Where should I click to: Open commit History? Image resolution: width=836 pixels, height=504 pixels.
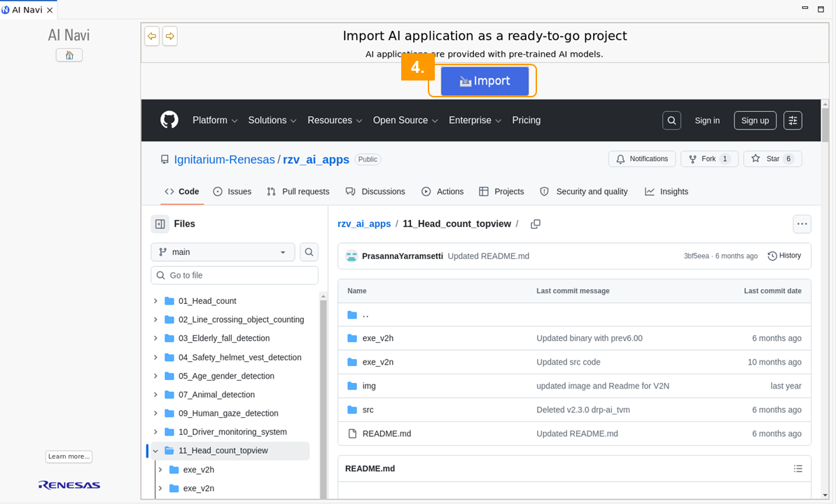pyautogui.click(x=784, y=255)
